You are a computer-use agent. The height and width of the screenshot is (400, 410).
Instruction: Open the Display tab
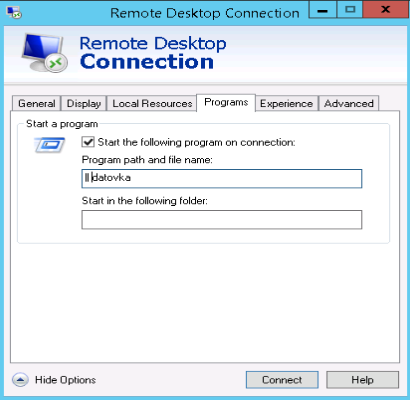click(84, 103)
